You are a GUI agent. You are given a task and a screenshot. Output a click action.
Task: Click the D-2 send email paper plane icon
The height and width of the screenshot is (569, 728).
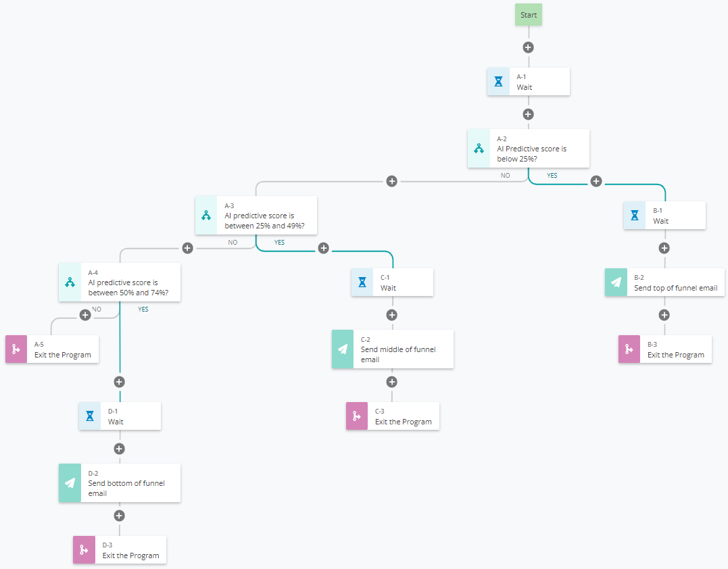point(70,483)
